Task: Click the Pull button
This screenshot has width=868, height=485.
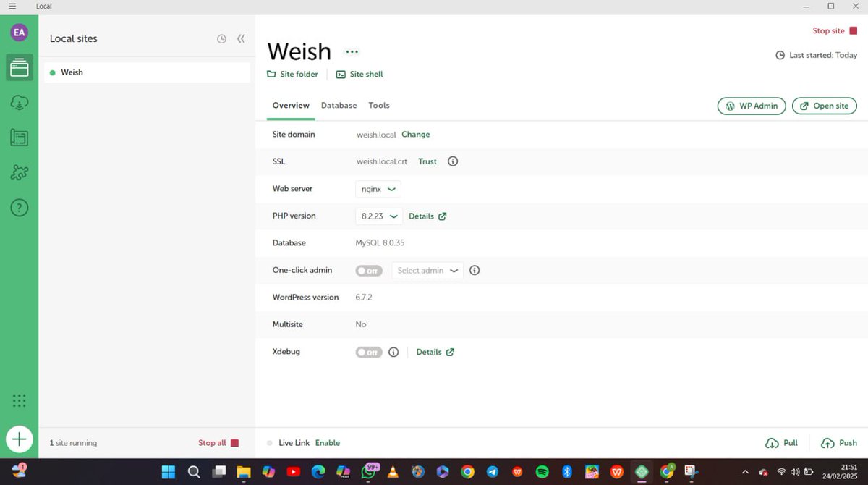Action: (782, 443)
